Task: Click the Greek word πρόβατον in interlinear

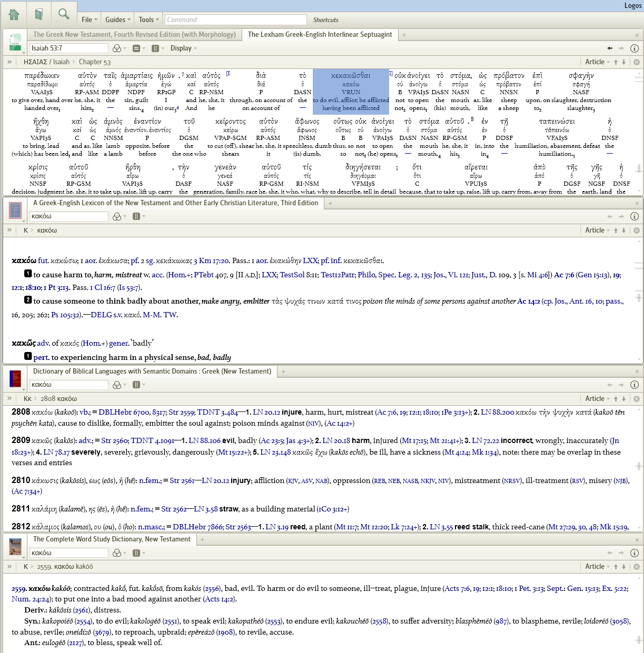Action: (509, 75)
